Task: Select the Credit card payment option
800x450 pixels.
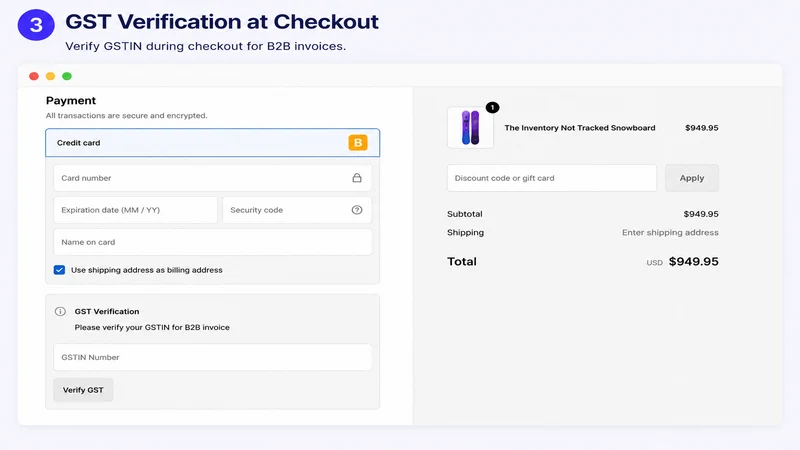Action: coord(212,143)
